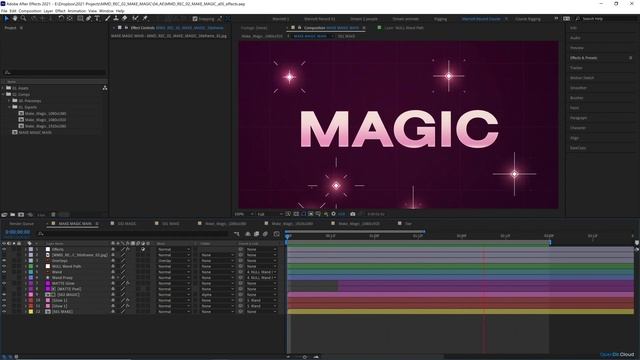The image size is (640, 360).
Task: Twirl open the MATTE Glow layer properties
Action: coord(26,283)
